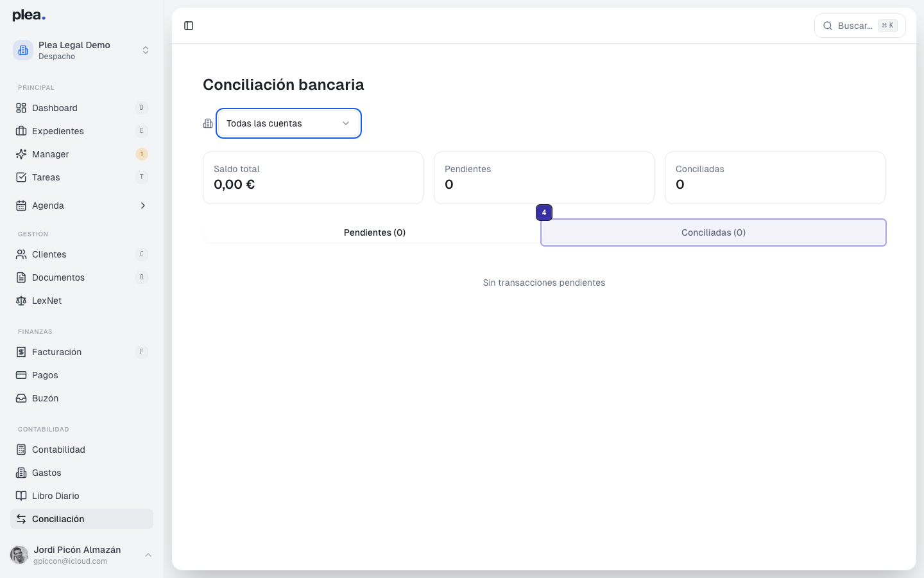
Task: Click the Facturación shortcut badge F
Action: [x=142, y=352]
